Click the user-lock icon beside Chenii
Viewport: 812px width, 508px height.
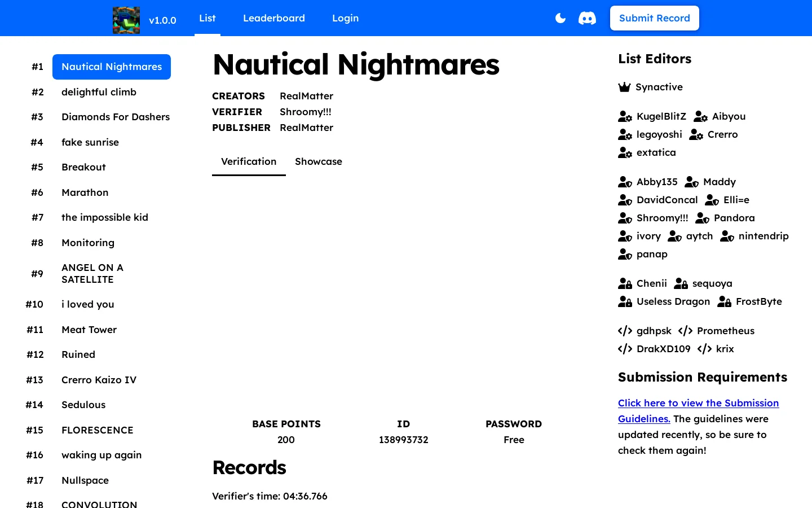click(625, 283)
